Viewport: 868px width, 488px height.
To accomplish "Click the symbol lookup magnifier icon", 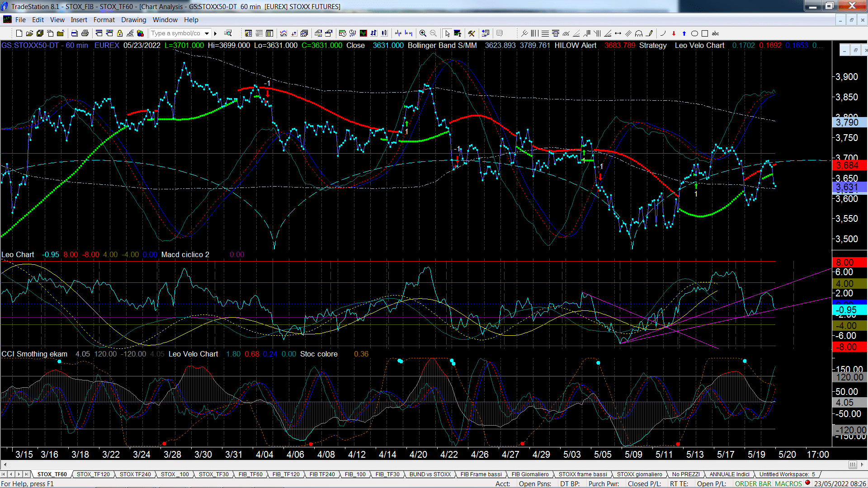I will pos(228,33).
